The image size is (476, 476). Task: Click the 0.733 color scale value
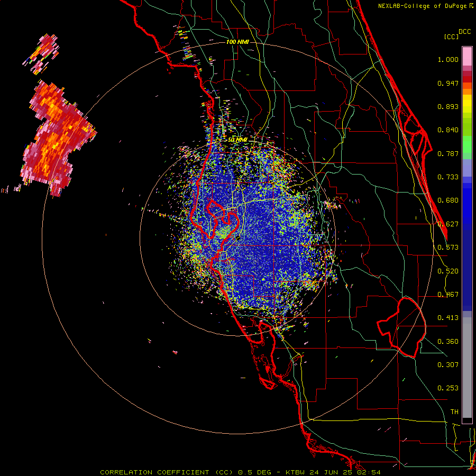click(x=448, y=177)
